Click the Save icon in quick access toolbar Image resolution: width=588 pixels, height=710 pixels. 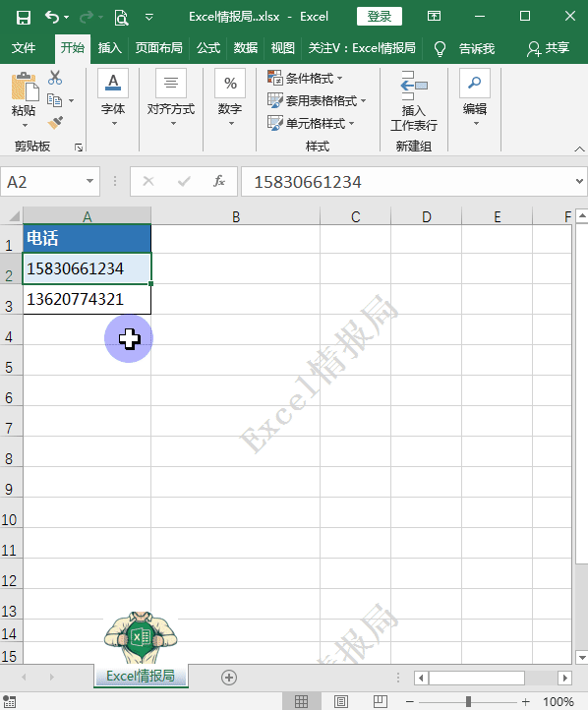coord(23,17)
